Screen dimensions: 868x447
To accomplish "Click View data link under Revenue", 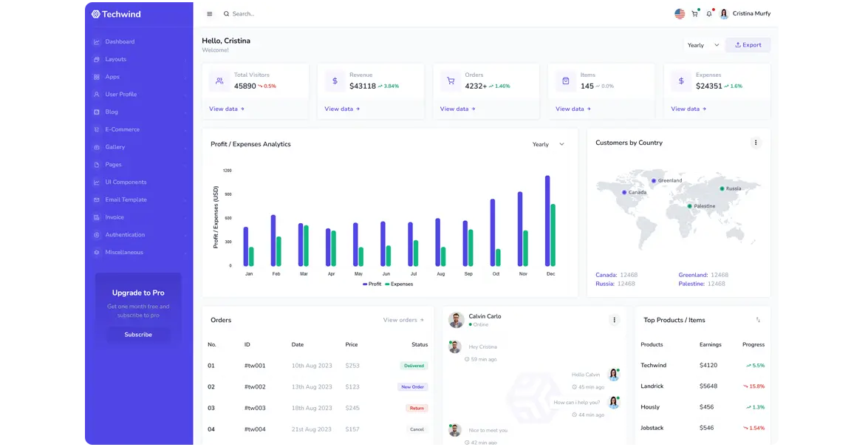I will click(x=342, y=109).
